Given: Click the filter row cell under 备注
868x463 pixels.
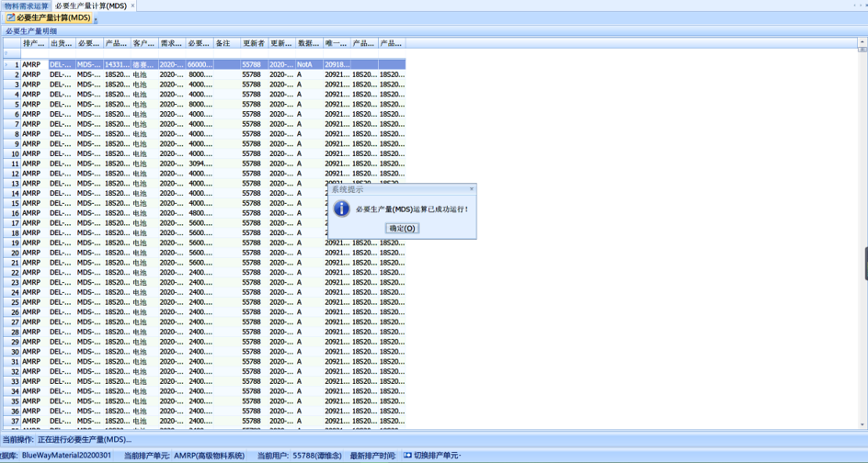Looking at the screenshot, I should [226, 54].
